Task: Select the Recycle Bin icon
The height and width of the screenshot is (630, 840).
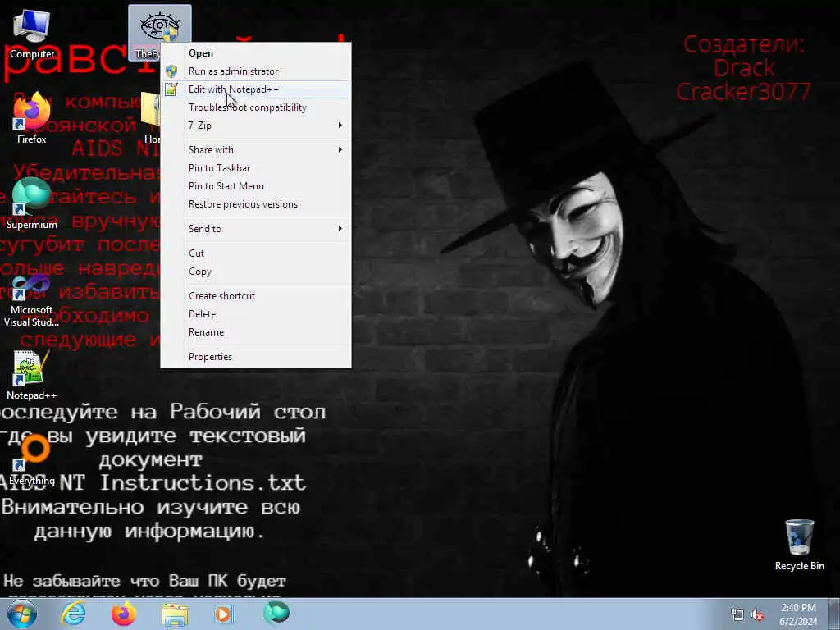Action: [799, 545]
